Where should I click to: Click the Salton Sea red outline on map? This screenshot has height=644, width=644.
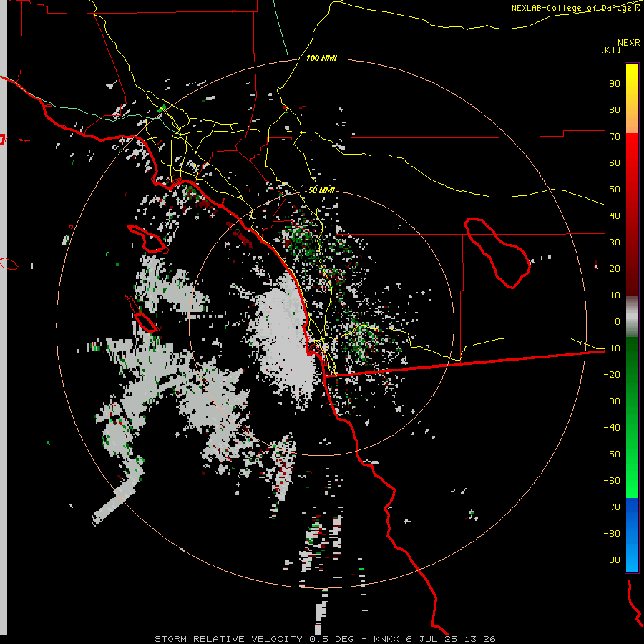(x=497, y=253)
